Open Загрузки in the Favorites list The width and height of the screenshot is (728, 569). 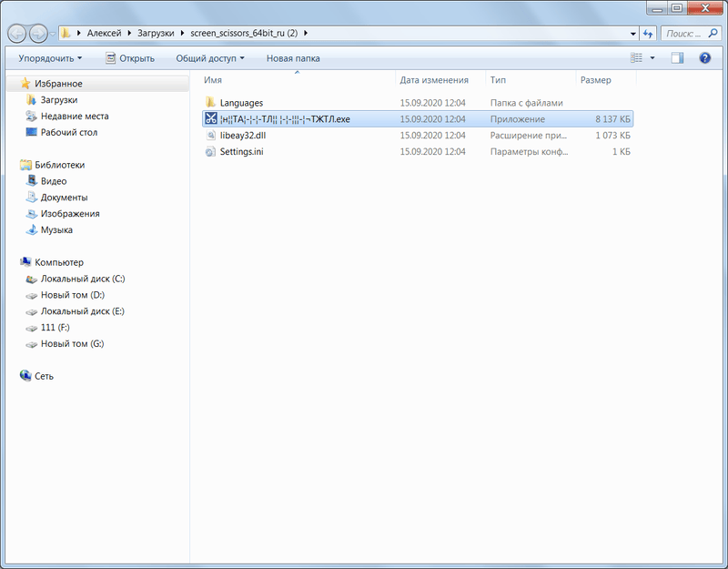(x=59, y=100)
